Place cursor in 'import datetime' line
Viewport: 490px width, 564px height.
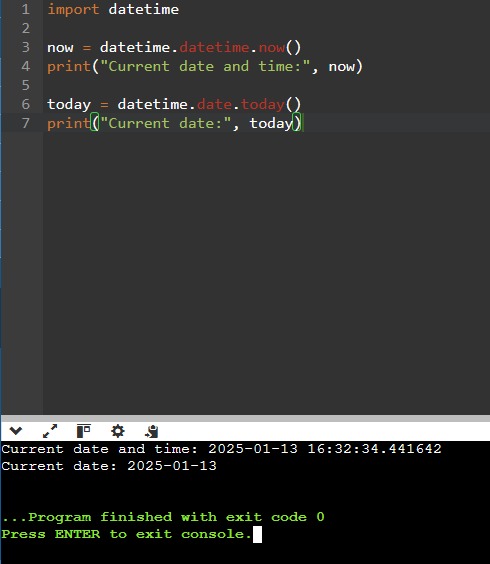pos(113,9)
